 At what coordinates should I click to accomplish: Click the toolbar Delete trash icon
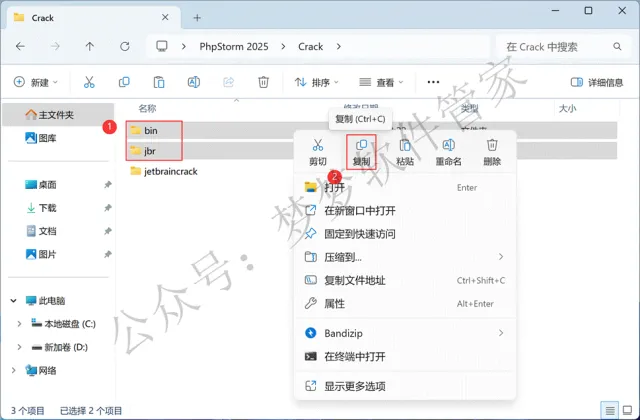point(263,82)
